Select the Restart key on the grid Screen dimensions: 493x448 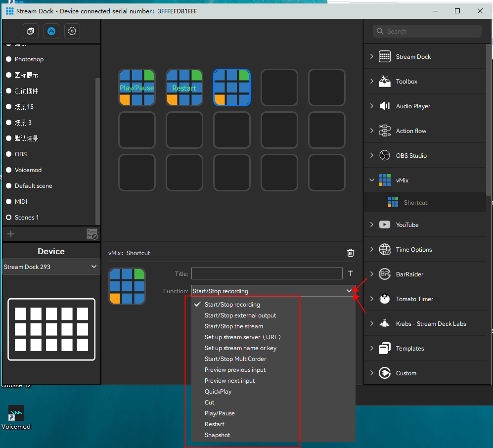point(184,88)
